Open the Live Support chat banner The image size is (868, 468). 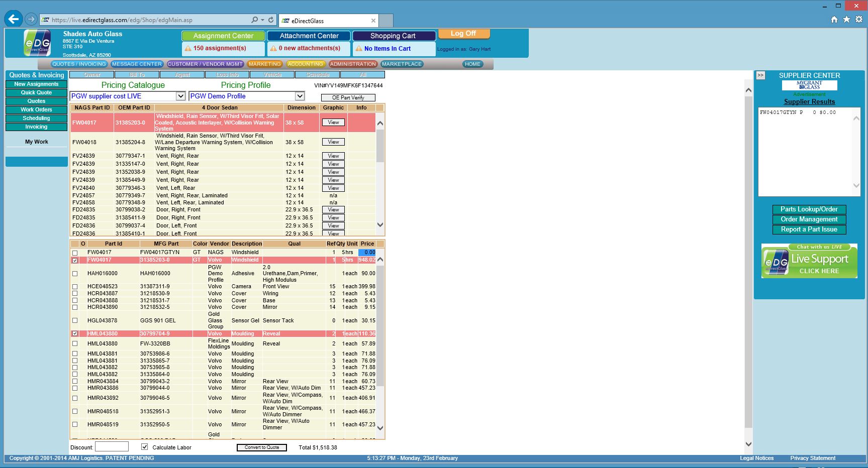click(809, 261)
